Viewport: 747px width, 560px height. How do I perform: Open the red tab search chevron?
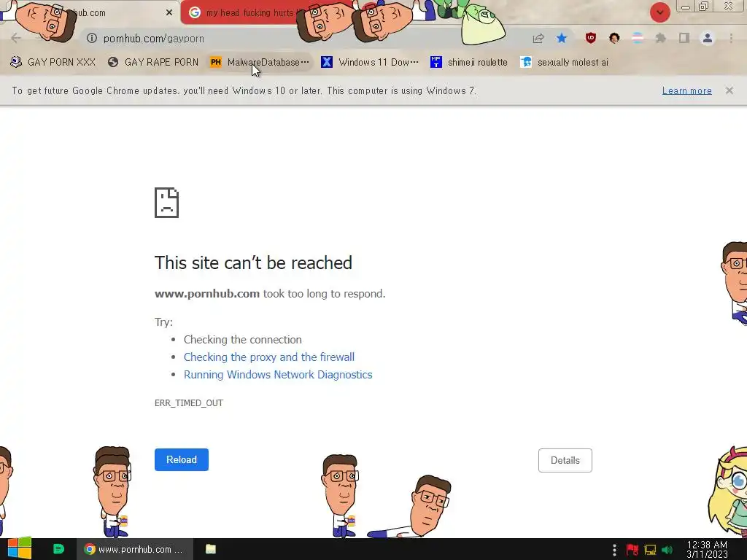pos(659,12)
